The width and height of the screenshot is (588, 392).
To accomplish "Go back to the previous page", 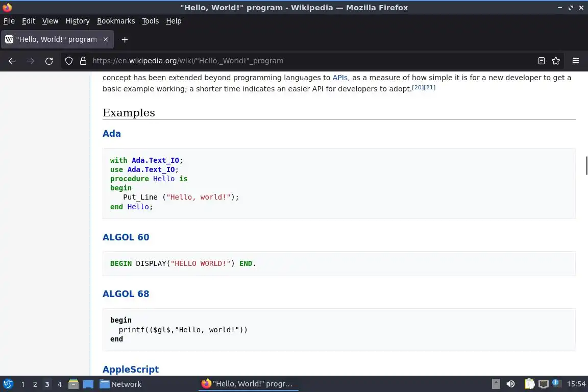I will pos(12,61).
